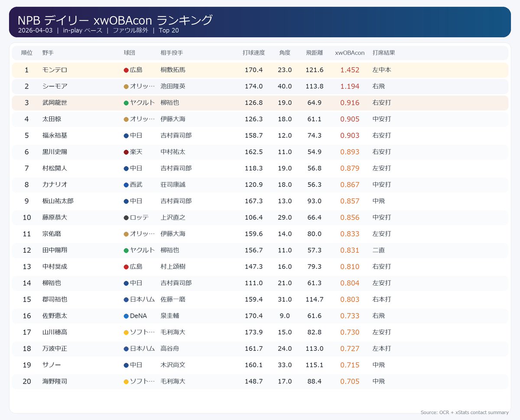The image size is (520, 420).
Task: Select player name 山川穂高
Action: coord(55,332)
